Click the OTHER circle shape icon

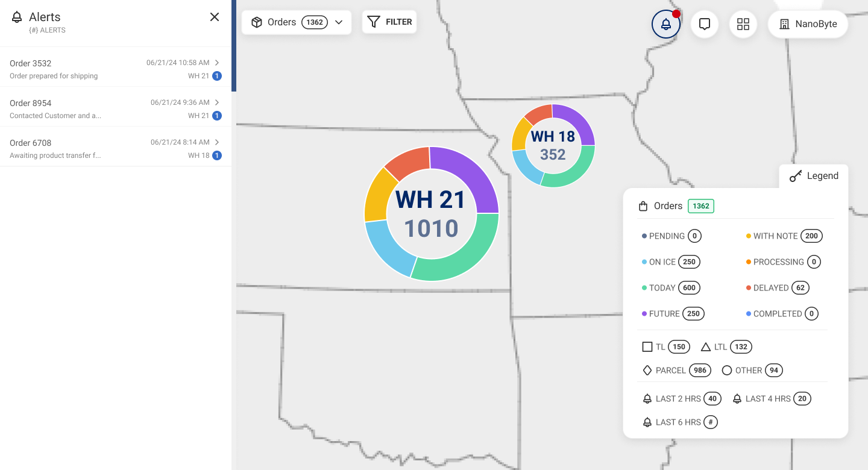pyautogui.click(x=727, y=371)
